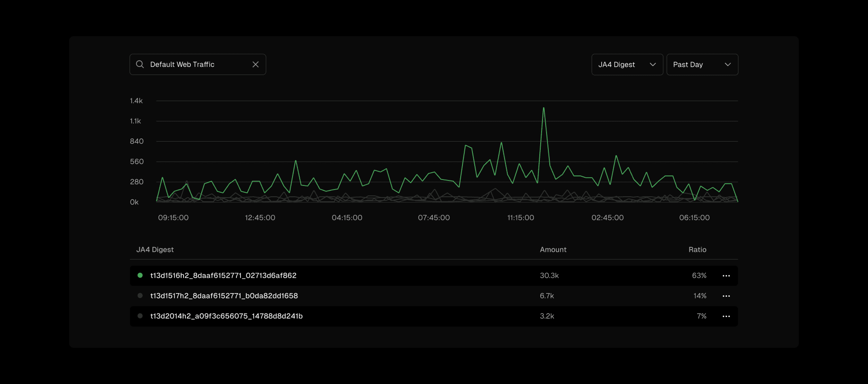Click the Past Day dropdown chevron
Viewport: 868px width, 384px height.
point(727,65)
